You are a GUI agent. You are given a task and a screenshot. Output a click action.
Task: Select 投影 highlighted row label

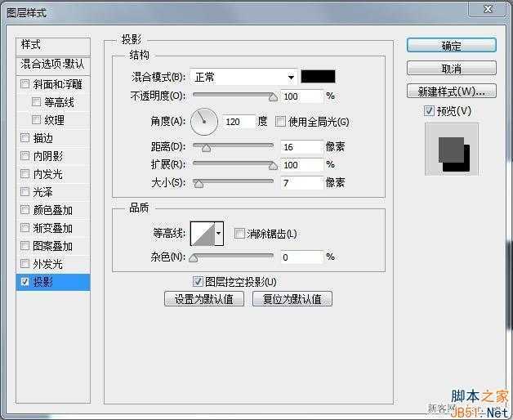[x=42, y=282]
